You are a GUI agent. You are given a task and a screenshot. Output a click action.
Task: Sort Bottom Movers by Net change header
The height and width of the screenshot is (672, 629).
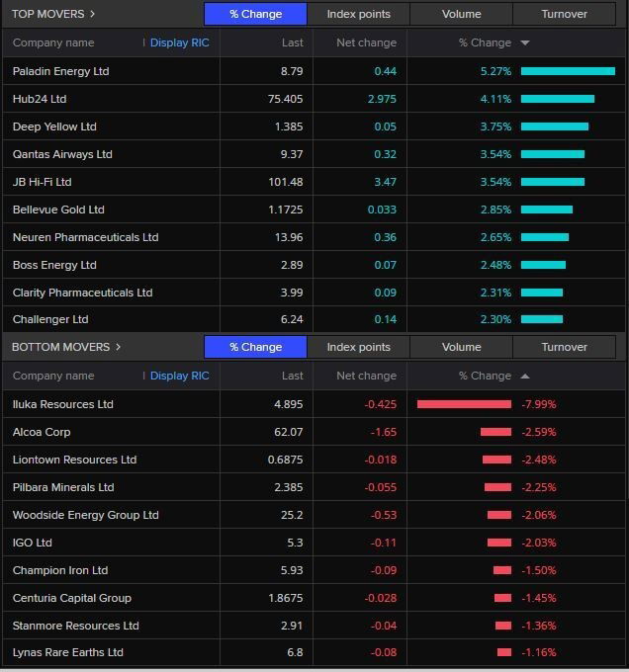coord(366,377)
